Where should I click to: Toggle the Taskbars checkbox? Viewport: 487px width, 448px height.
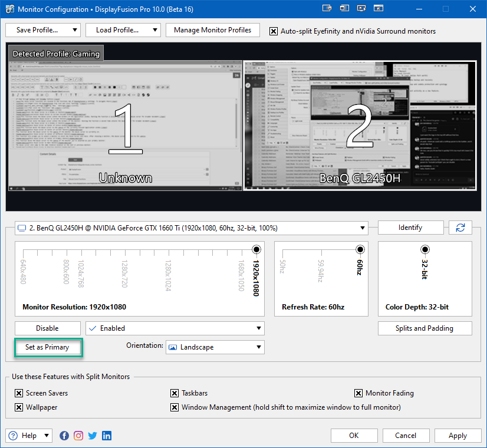(x=175, y=393)
